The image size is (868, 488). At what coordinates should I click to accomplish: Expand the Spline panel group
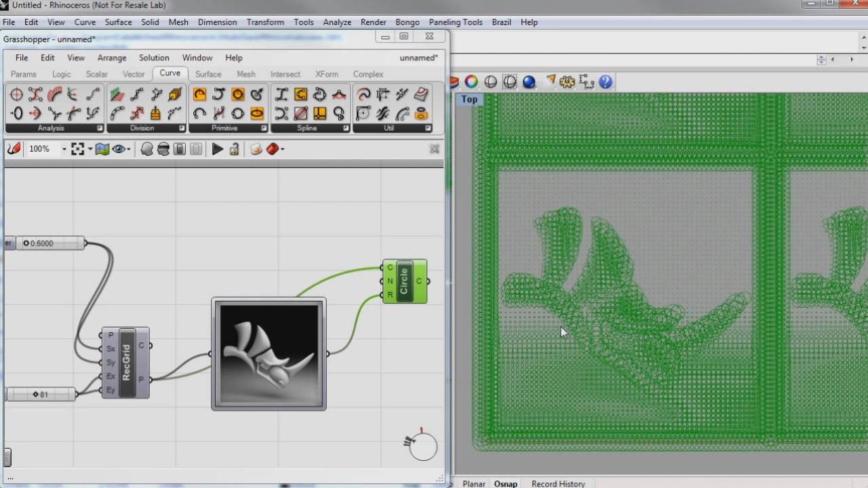click(x=346, y=127)
